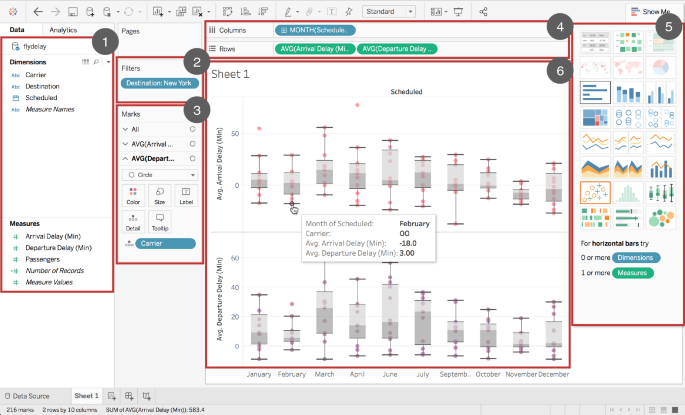685x415 pixels.
Task: Open the Show/Hide Cards dropdown arrow
Action: point(446,12)
